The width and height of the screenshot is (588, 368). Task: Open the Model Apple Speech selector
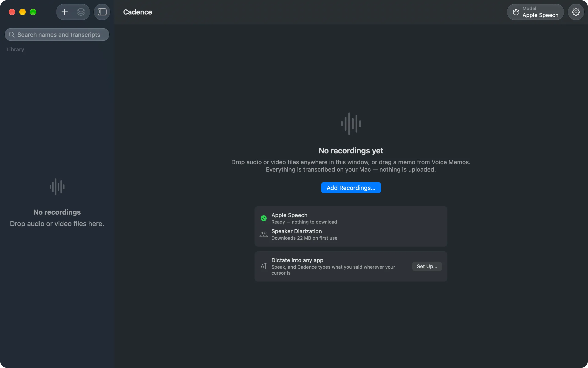coord(535,12)
